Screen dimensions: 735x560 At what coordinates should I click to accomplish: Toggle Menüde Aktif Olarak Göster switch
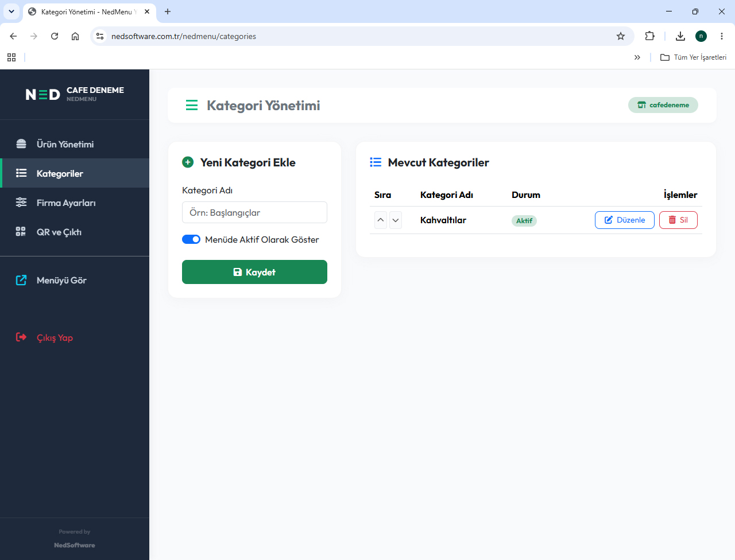tap(191, 239)
